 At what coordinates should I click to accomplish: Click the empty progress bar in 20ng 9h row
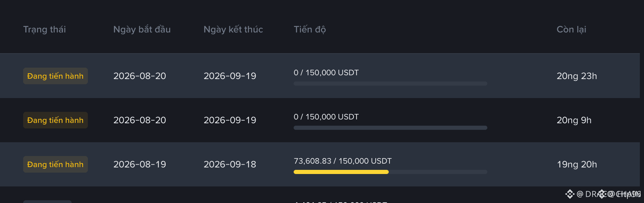tap(390, 128)
